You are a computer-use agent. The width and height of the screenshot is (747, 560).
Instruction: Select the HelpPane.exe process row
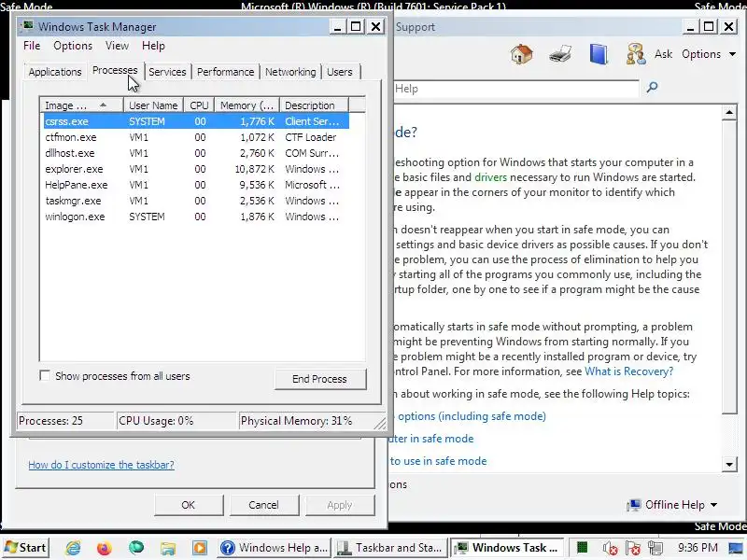(196, 185)
